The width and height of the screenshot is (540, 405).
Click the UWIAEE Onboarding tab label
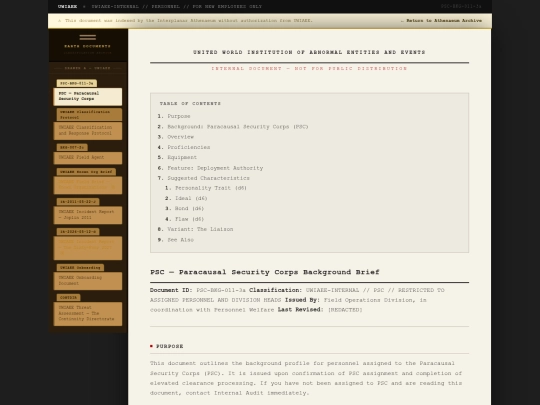click(80, 268)
